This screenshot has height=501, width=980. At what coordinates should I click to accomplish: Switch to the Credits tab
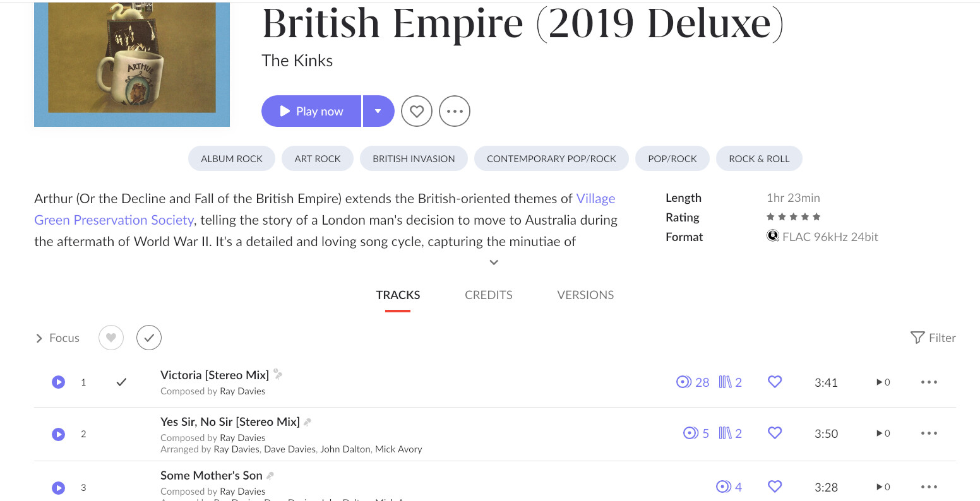pos(489,295)
